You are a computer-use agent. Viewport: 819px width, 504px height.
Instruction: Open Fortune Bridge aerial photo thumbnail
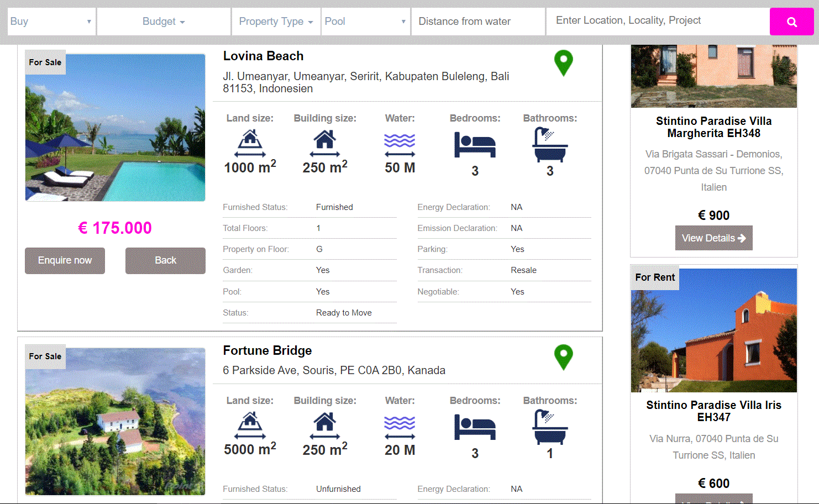coord(115,421)
